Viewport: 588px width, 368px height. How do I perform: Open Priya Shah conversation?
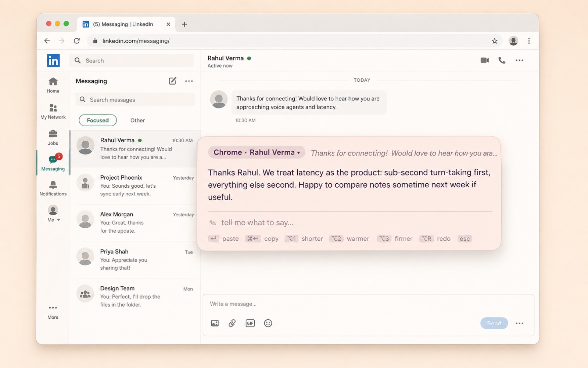tap(135, 259)
